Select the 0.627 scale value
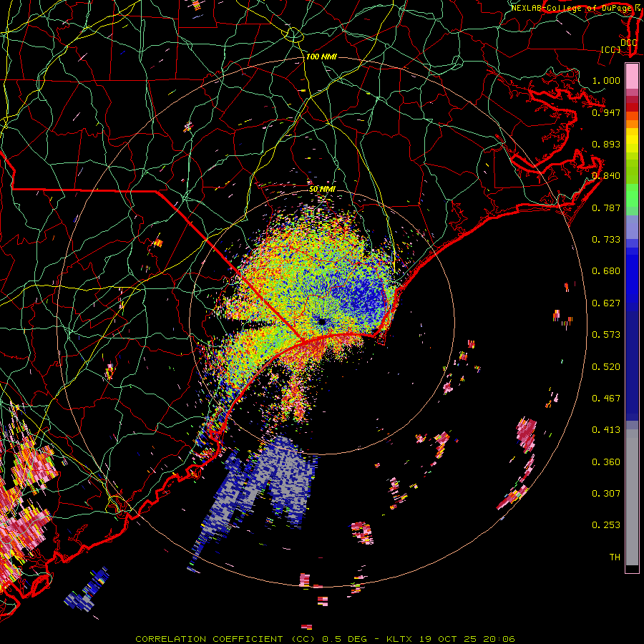 606,303
